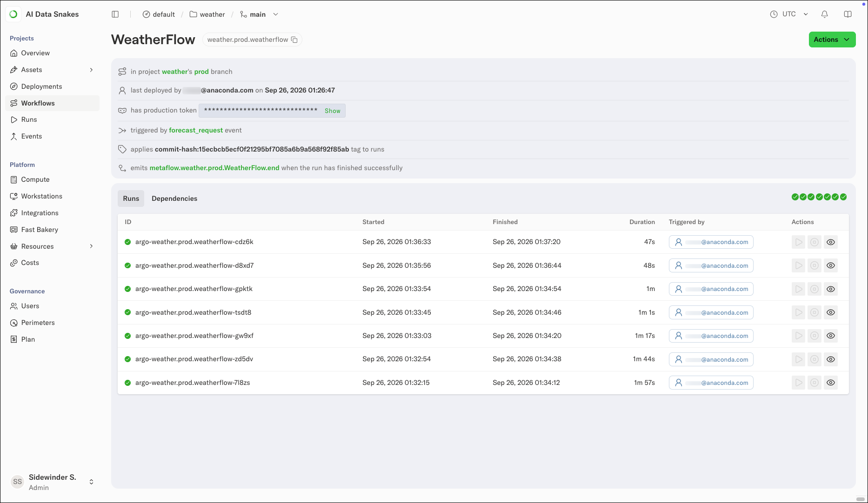Open the Actions dropdown
Screen dimensions: 868x503
(832, 40)
